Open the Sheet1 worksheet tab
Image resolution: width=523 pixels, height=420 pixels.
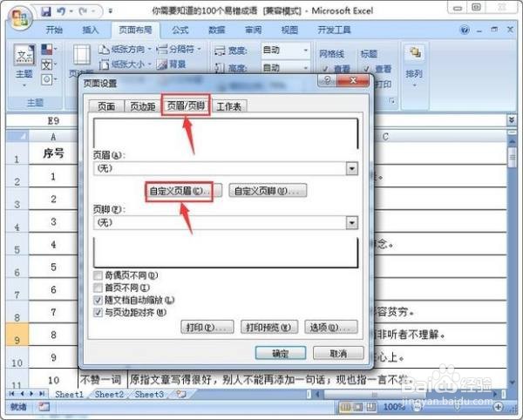[69, 395]
